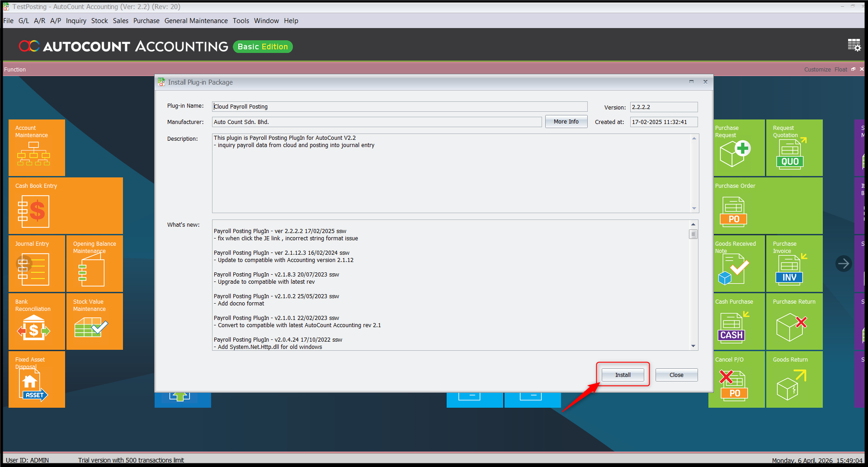Click What's new scrollbar up arrow
This screenshot has width=868, height=467.
pyautogui.click(x=693, y=224)
